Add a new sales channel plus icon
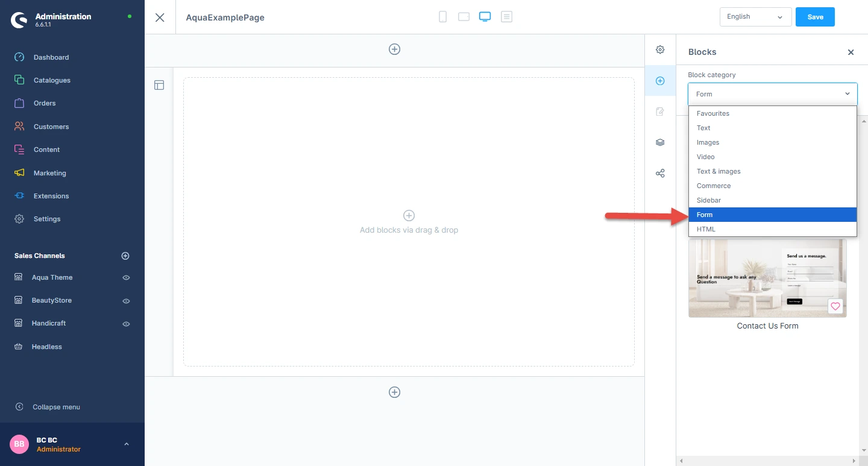The width and height of the screenshot is (868, 466). 125,256
